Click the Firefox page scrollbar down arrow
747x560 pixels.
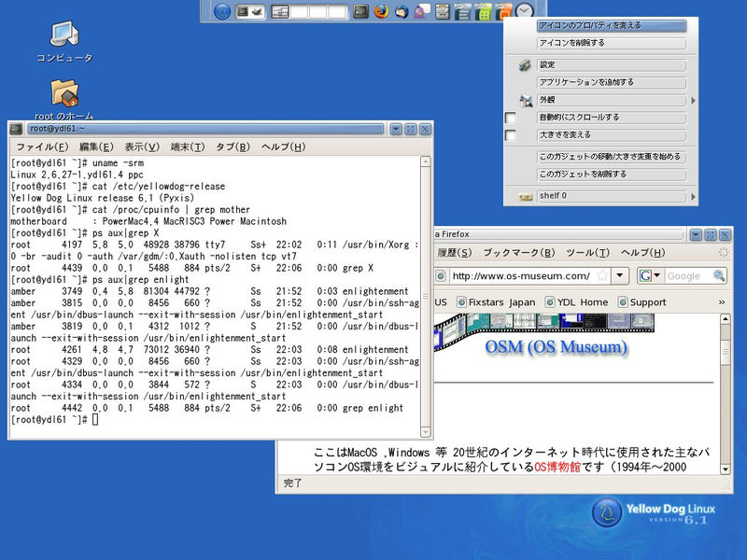click(726, 469)
